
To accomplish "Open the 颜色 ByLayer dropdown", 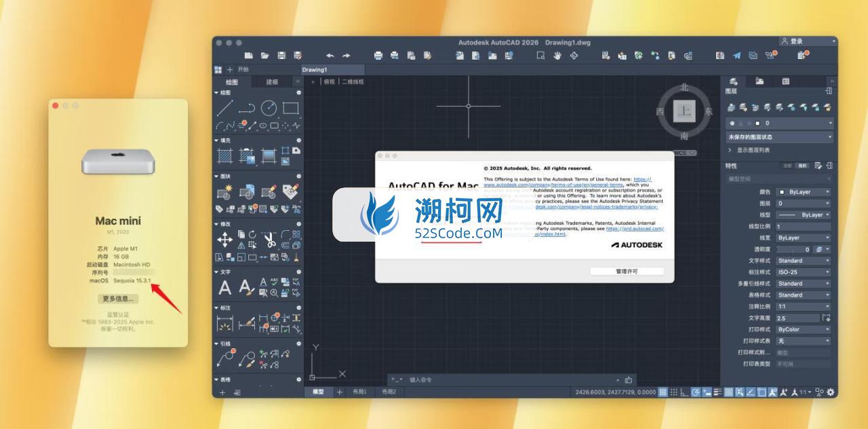I will pos(804,192).
